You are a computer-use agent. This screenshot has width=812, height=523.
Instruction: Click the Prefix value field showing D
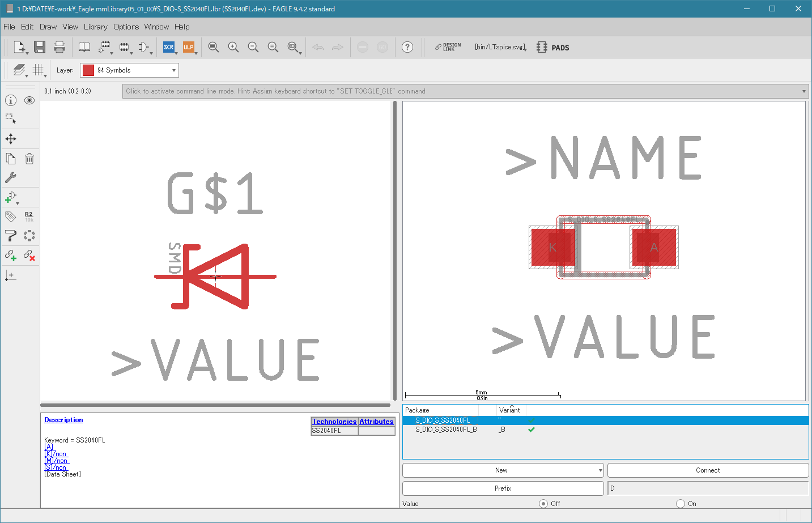pyautogui.click(x=708, y=488)
